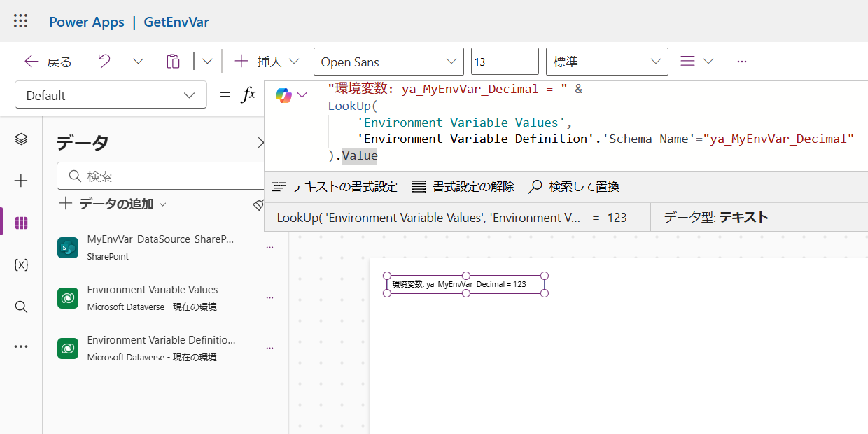The image size is (868, 434).
Task: Open the Tree view layers icon
Action: (21, 139)
